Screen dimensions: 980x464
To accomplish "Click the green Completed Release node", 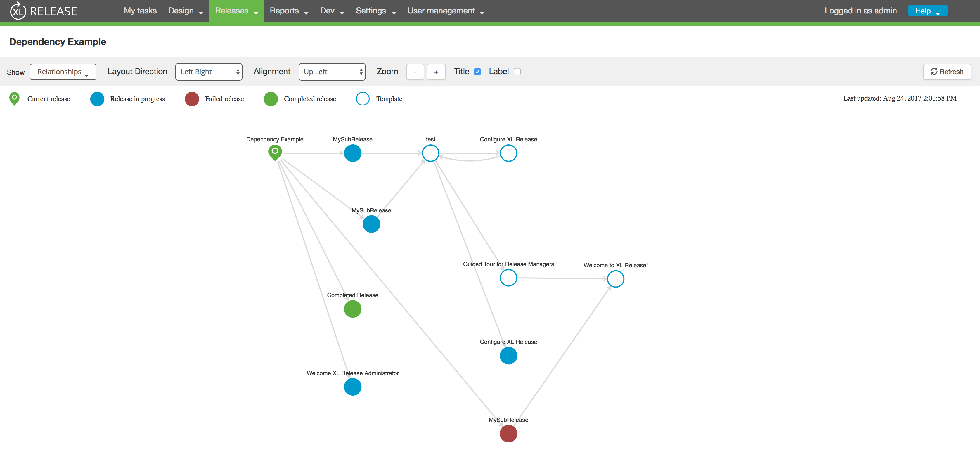I will point(352,309).
